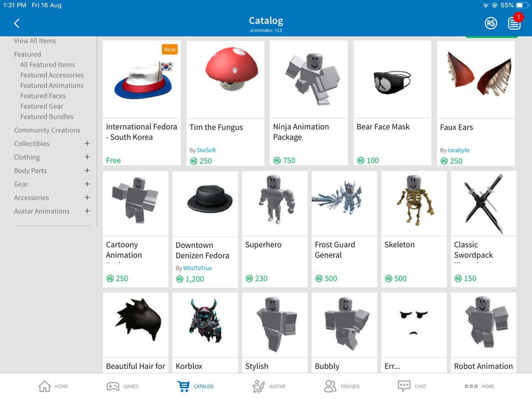
Task: Choose Featured Faces filter
Action: [x=43, y=96]
